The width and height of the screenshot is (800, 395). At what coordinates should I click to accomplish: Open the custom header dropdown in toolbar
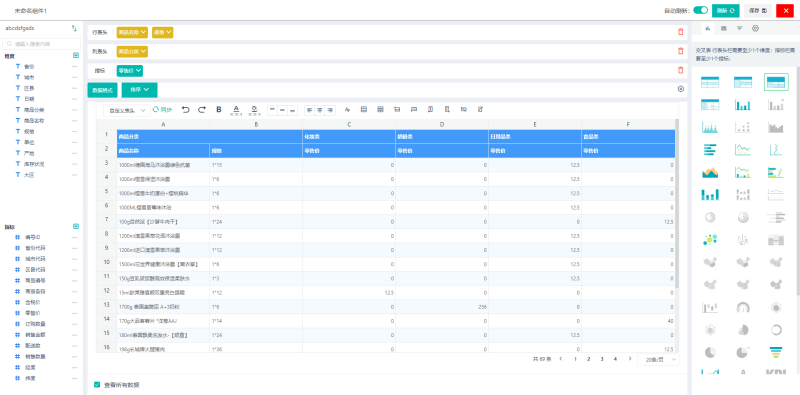(x=127, y=110)
